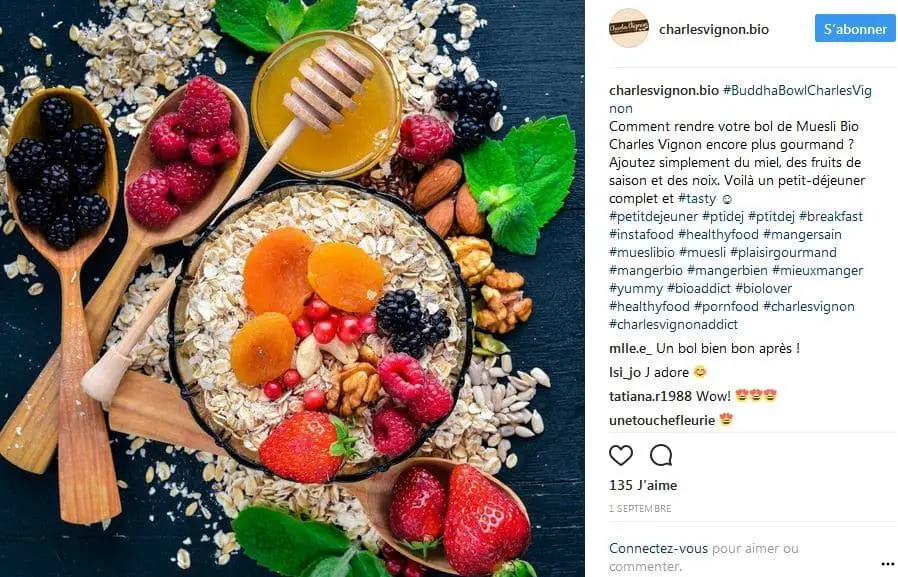Image resolution: width=898 pixels, height=577 pixels.
Task: Follow the #BuddhaBowlCharlesVignon hashtag
Action: (741, 99)
